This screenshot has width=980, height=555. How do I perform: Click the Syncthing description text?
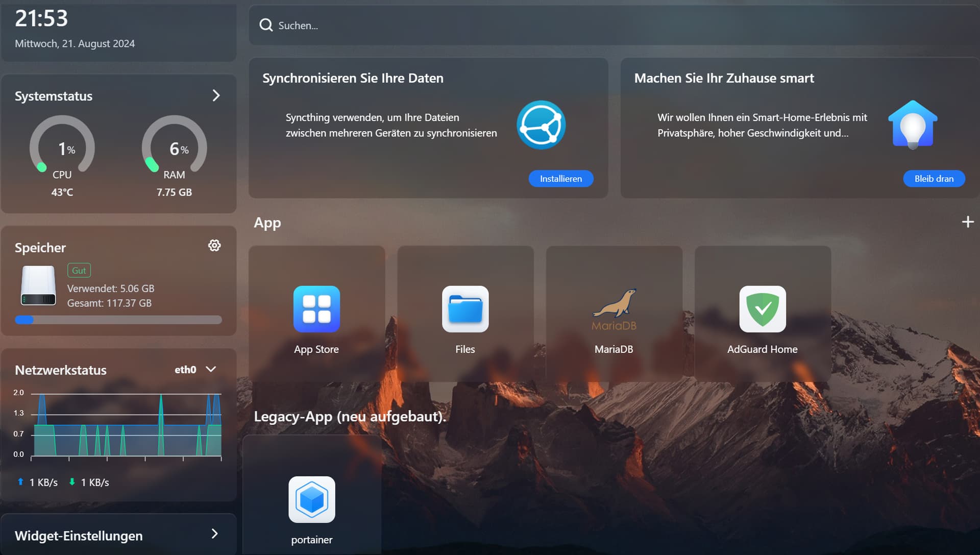click(x=391, y=125)
